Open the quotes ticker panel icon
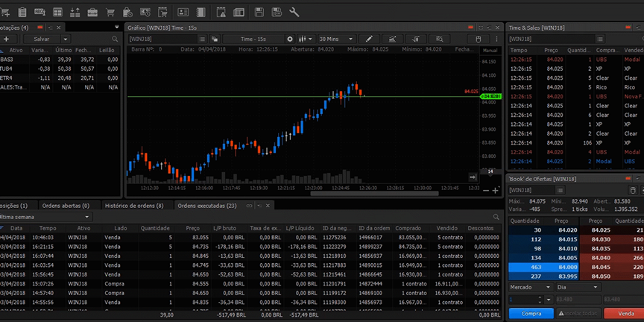Screen dimensions: 644x322 click(40, 13)
